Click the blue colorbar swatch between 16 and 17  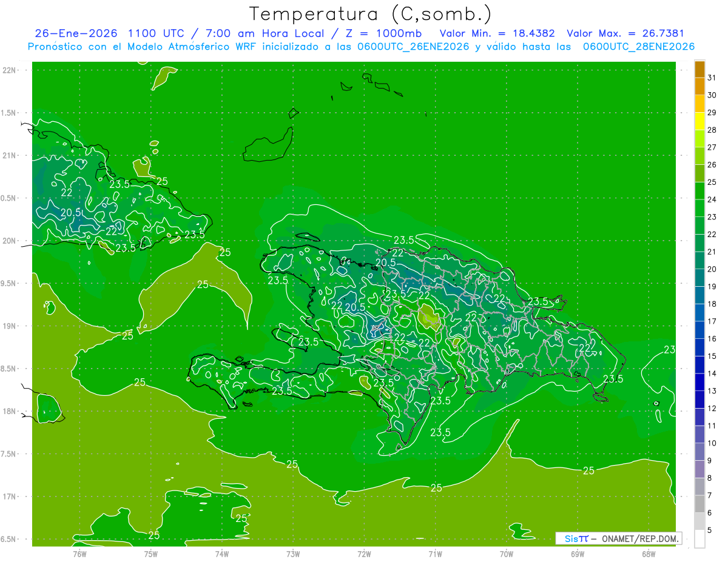point(699,330)
